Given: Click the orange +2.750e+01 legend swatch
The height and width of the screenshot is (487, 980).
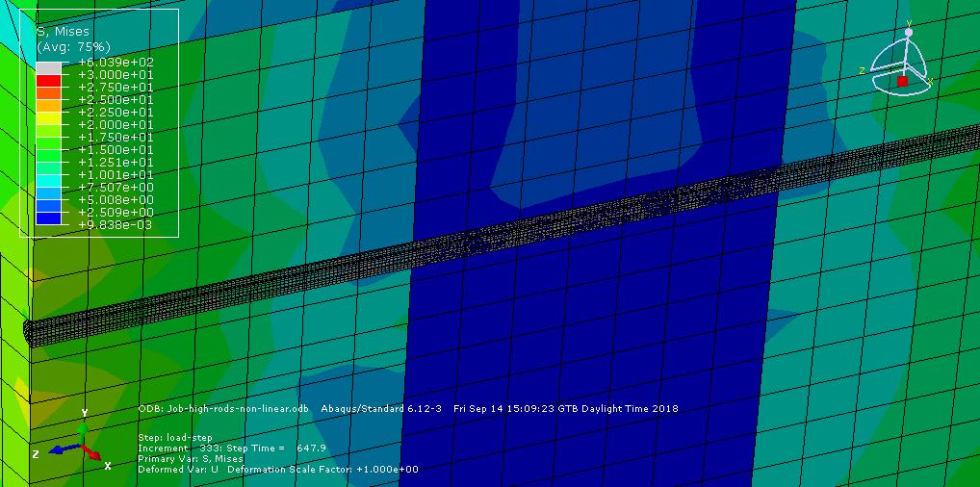Looking at the screenshot, I should pyautogui.click(x=48, y=93).
